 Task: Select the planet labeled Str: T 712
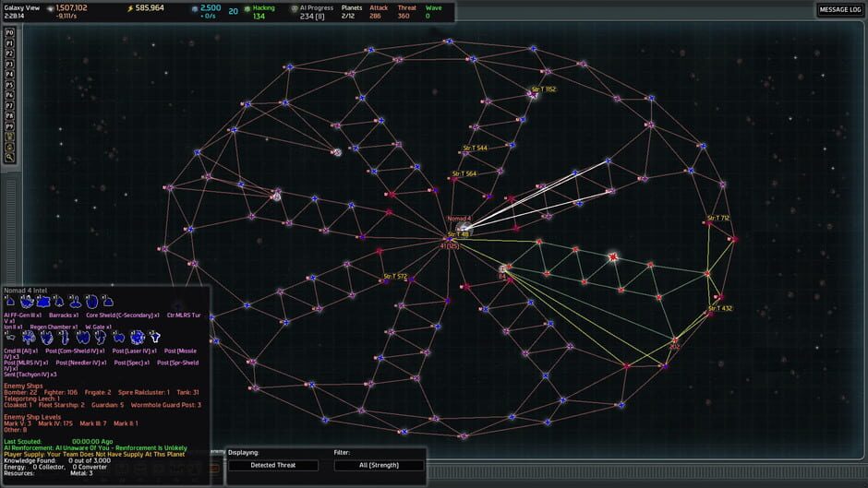[x=708, y=223]
